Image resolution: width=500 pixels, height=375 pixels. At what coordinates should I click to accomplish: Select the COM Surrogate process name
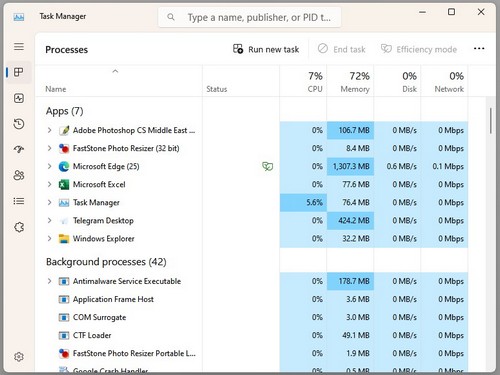tap(100, 317)
